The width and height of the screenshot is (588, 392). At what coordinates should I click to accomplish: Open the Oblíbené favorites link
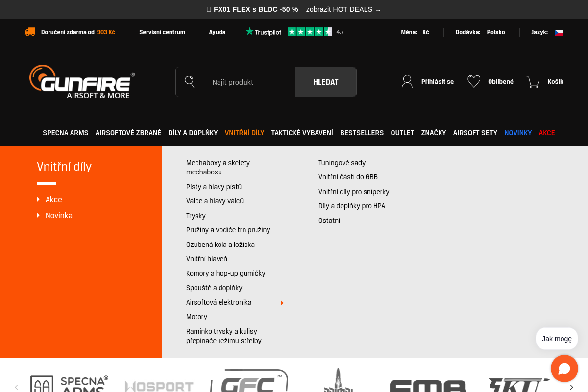click(x=501, y=82)
